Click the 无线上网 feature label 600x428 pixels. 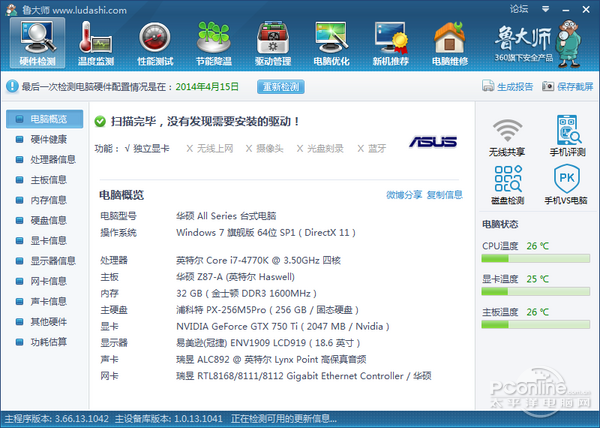(215, 148)
